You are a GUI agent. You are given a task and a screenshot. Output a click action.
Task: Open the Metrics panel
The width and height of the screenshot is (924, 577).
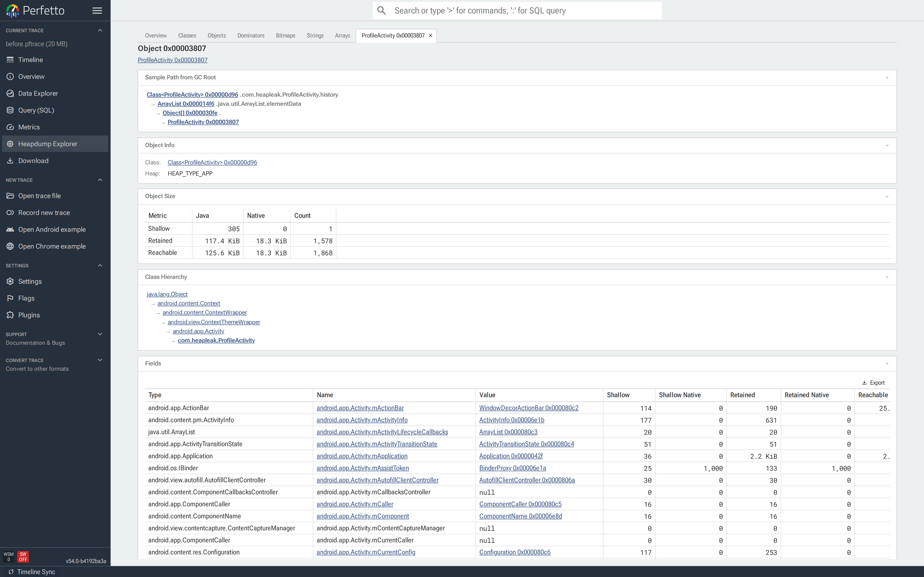(x=29, y=127)
